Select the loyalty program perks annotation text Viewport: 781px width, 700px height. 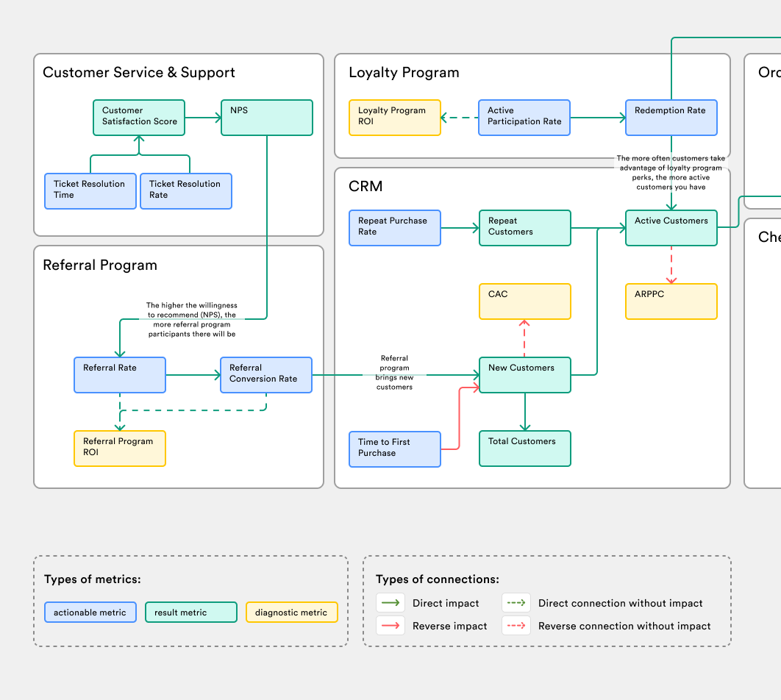(x=671, y=173)
